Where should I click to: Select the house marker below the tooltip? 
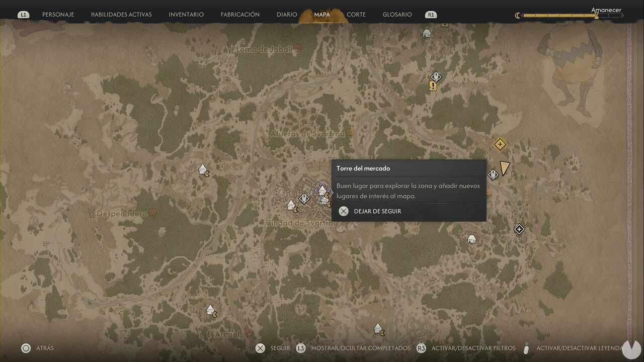pos(471,239)
